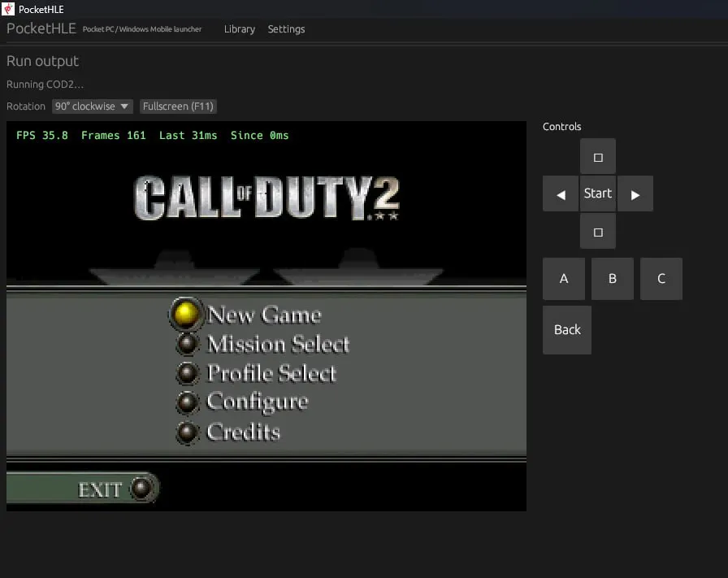Open the Library menu
Viewport: 728px width, 578px height.
pyautogui.click(x=240, y=29)
